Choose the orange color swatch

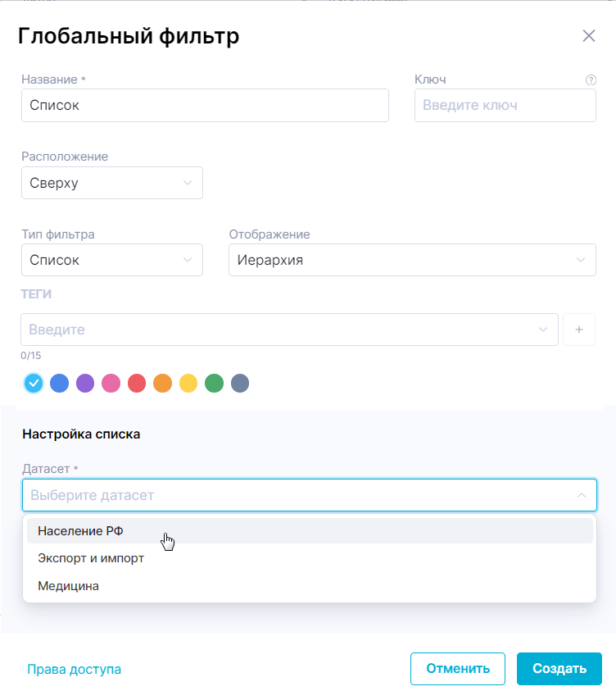(x=162, y=383)
